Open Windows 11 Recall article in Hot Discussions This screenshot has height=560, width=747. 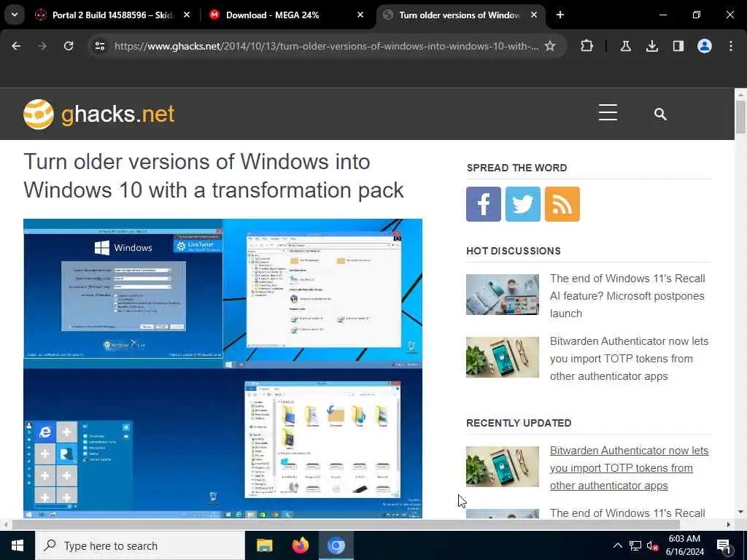click(627, 296)
